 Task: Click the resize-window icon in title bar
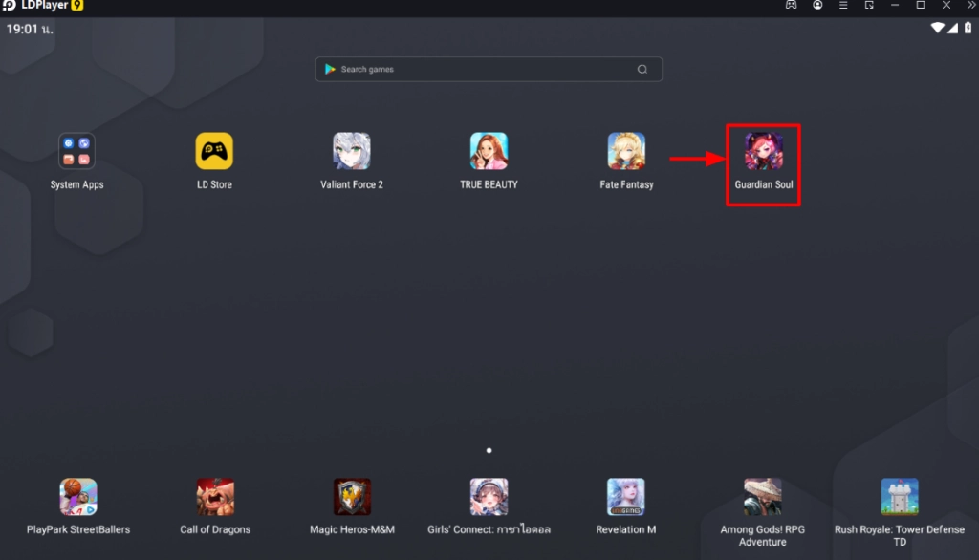pos(869,5)
